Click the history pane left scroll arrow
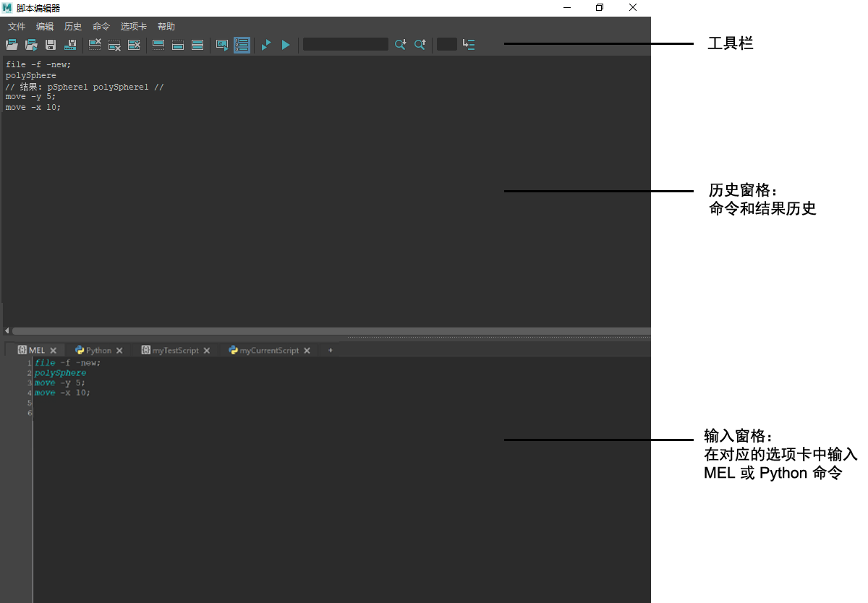Viewport: 868px width, 603px height. 7,330
